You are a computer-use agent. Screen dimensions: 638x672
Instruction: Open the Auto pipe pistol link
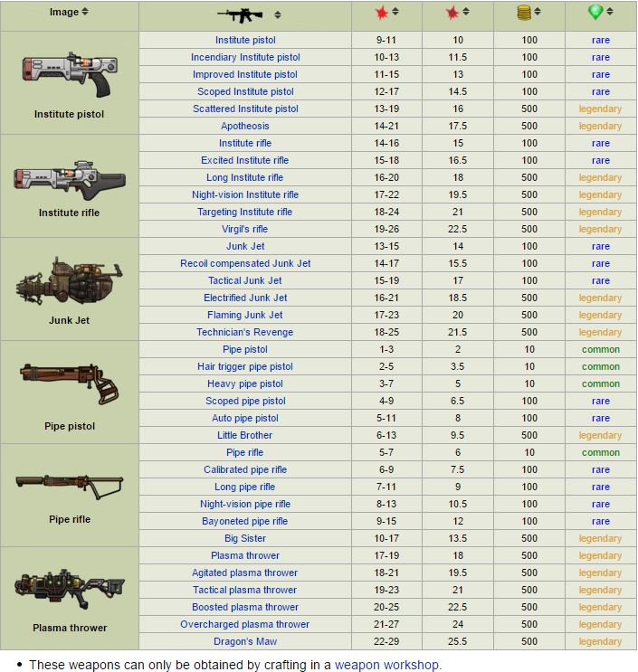pos(245,418)
